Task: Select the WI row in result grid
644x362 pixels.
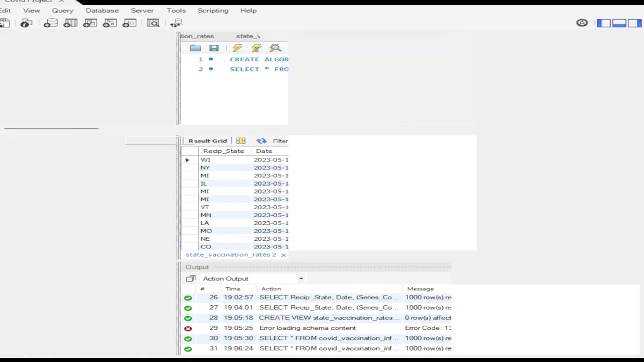Action: (235, 160)
